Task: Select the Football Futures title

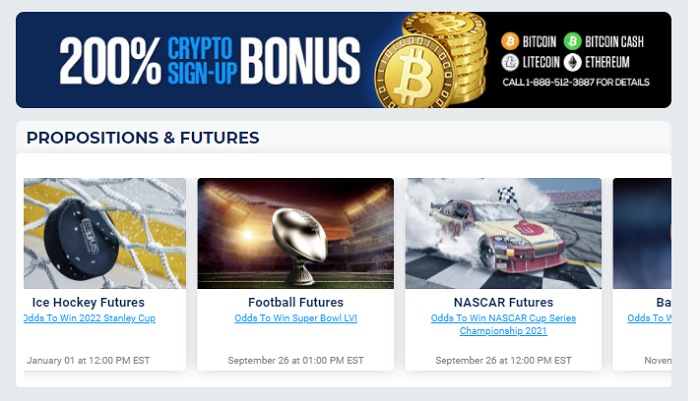Action: pyautogui.click(x=295, y=302)
